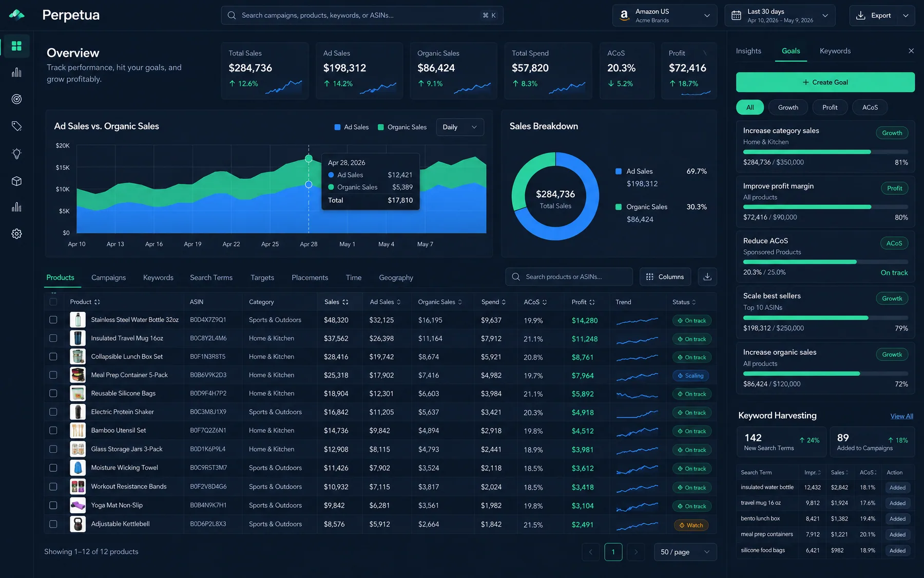
Task: Filter goals by Profit chip
Action: pos(830,107)
